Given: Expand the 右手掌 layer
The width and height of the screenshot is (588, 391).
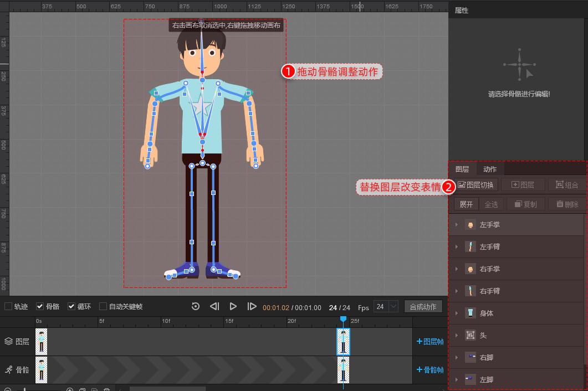Looking at the screenshot, I should click(456, 269).
